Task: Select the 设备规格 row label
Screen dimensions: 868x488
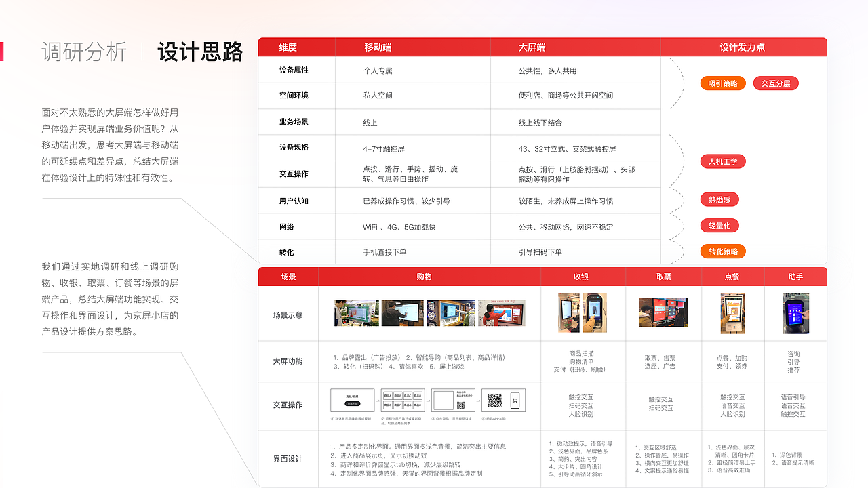Action: click(294, 148)
